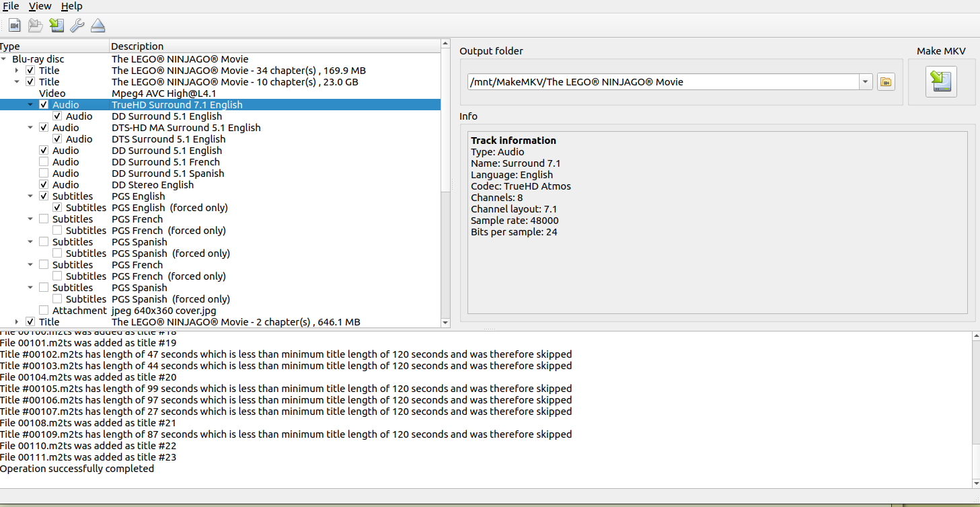Collapse the DTS-HD MA Surround 5.1 node

point(31,128)
